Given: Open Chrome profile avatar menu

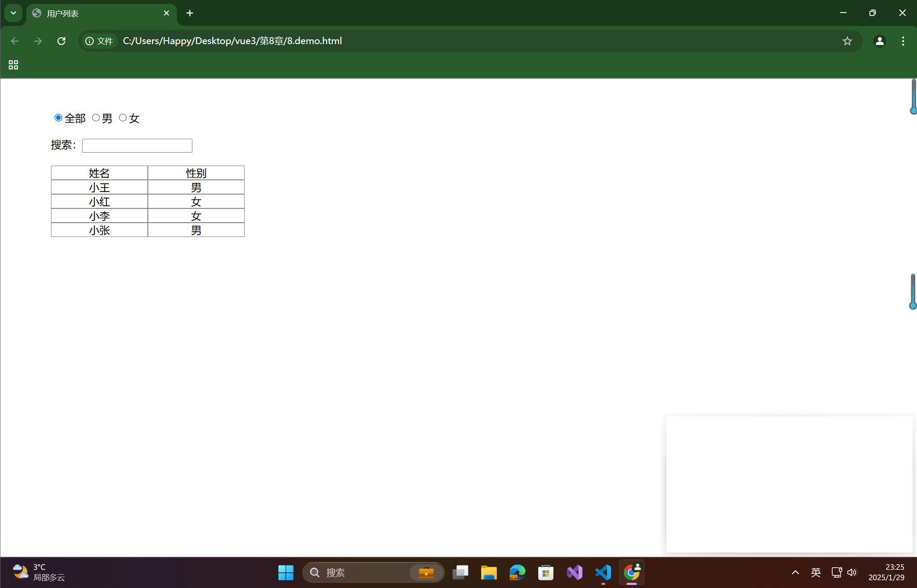Looking at the screenshot, I should [x=879, y=41].
